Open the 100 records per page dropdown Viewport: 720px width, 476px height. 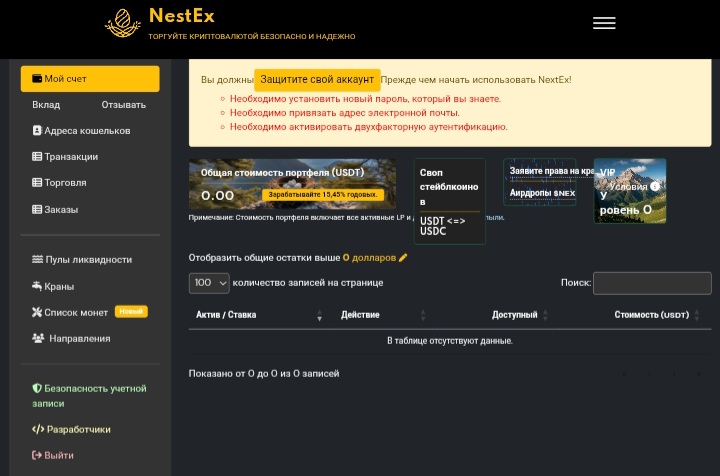209,283
